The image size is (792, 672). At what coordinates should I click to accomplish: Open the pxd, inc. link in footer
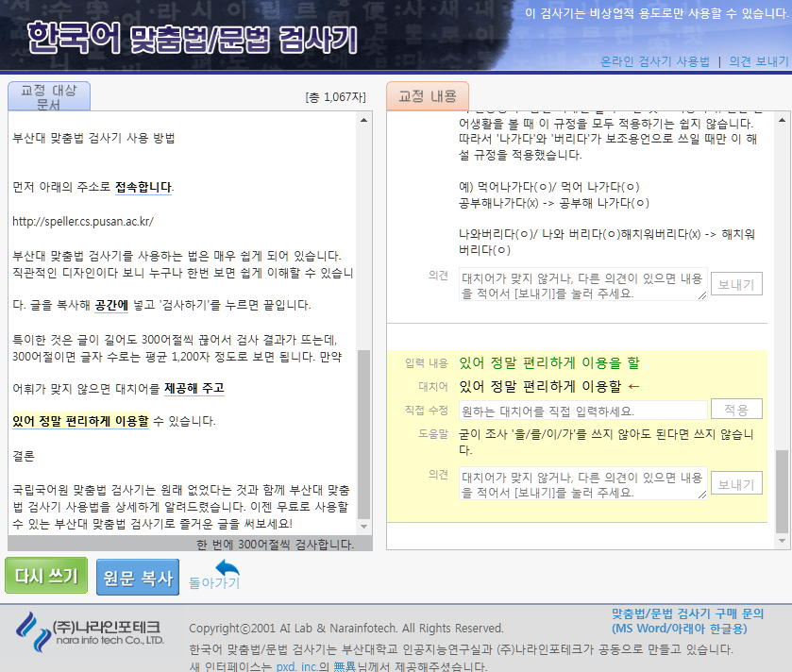pos(297,666)
